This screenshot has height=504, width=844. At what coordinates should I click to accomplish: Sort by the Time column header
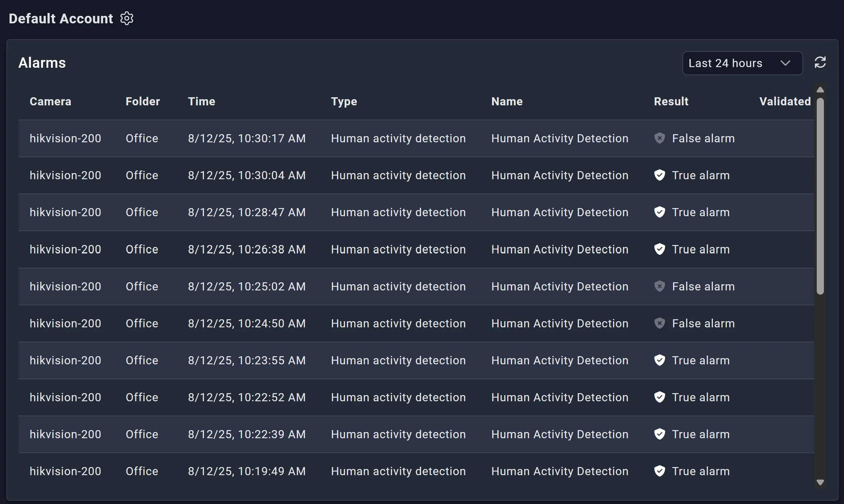coord(201,101)
